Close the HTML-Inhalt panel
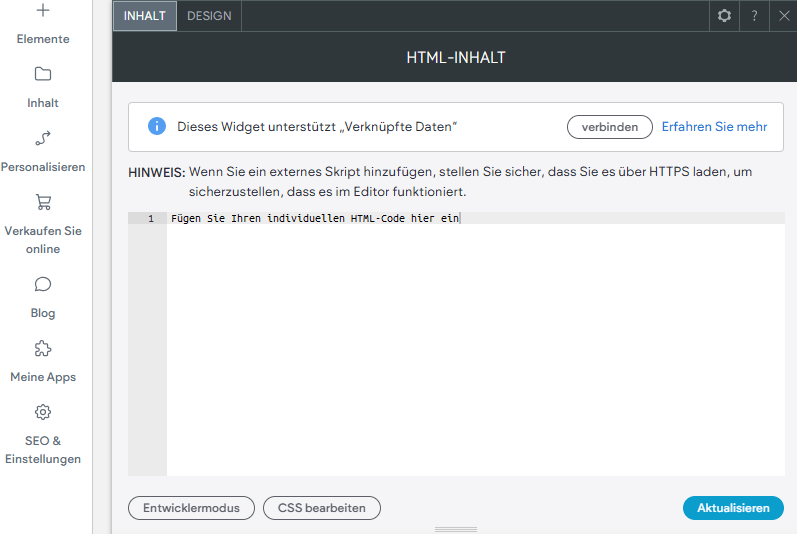 click(784, 16)
